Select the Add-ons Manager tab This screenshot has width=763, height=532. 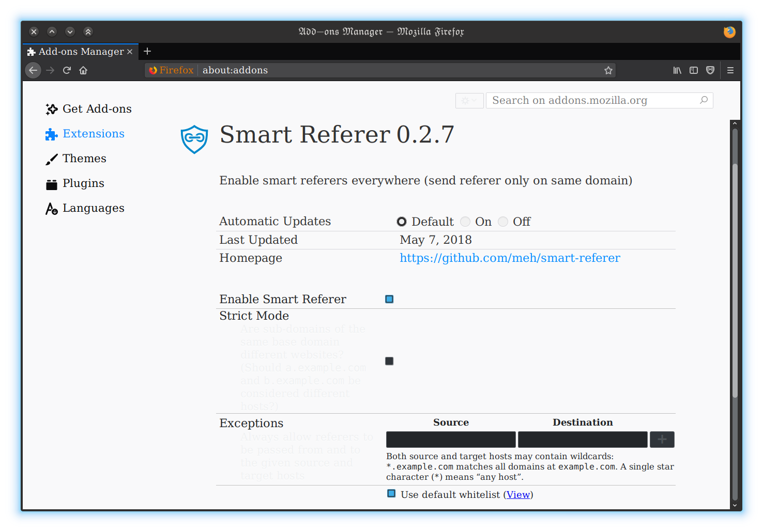(x=80, y=52)
